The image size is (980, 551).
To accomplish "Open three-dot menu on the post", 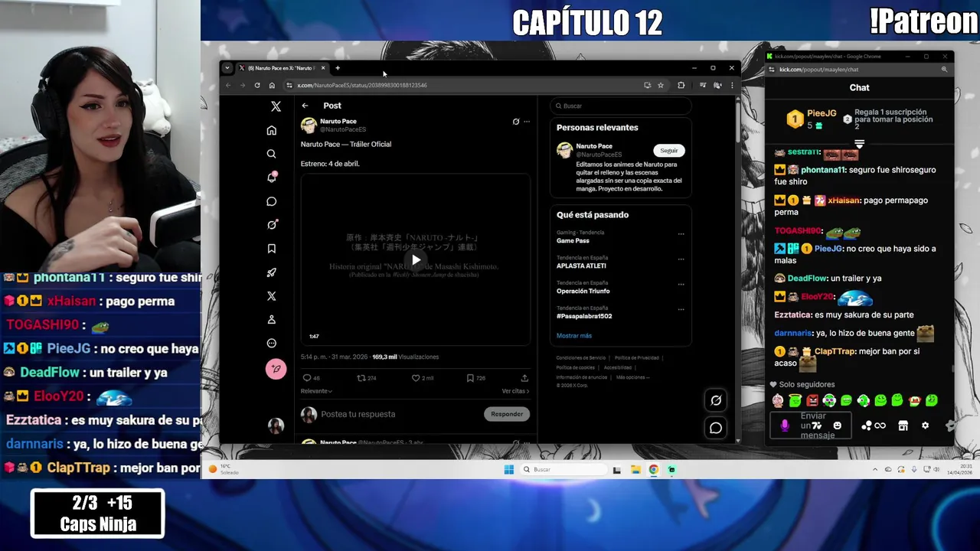I will [x=527, y=122].
